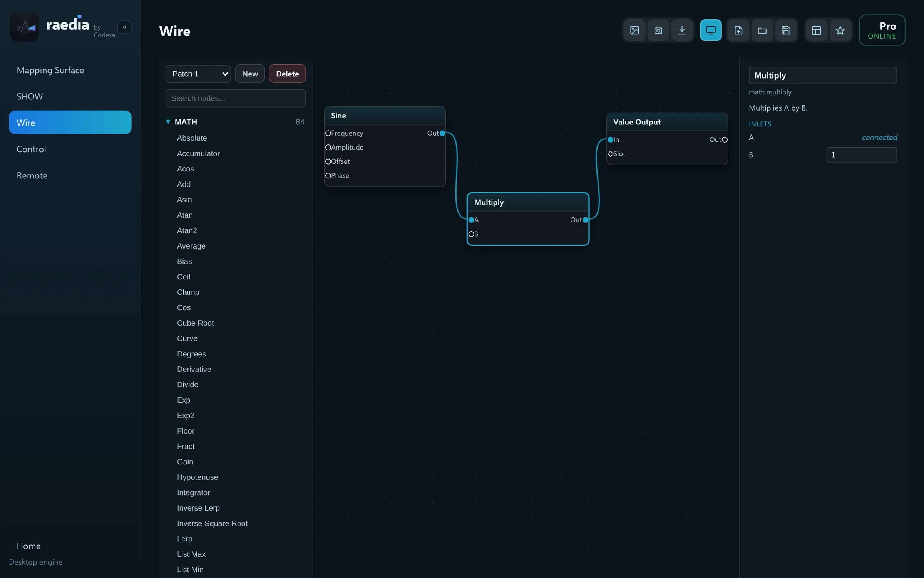
Task: Toggle the monitor display icon
Action: coord(711,30)
